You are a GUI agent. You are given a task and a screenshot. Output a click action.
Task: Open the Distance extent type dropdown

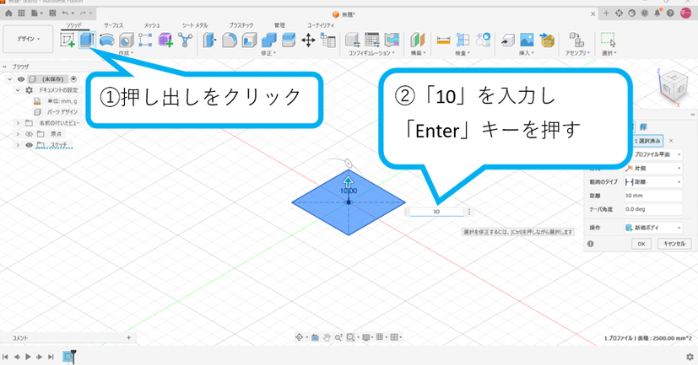653,182
